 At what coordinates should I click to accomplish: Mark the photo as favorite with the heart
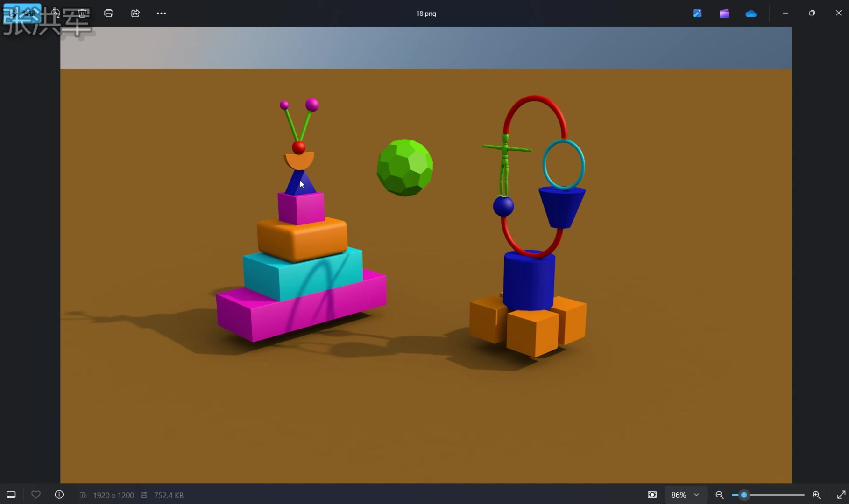point(36,495)
